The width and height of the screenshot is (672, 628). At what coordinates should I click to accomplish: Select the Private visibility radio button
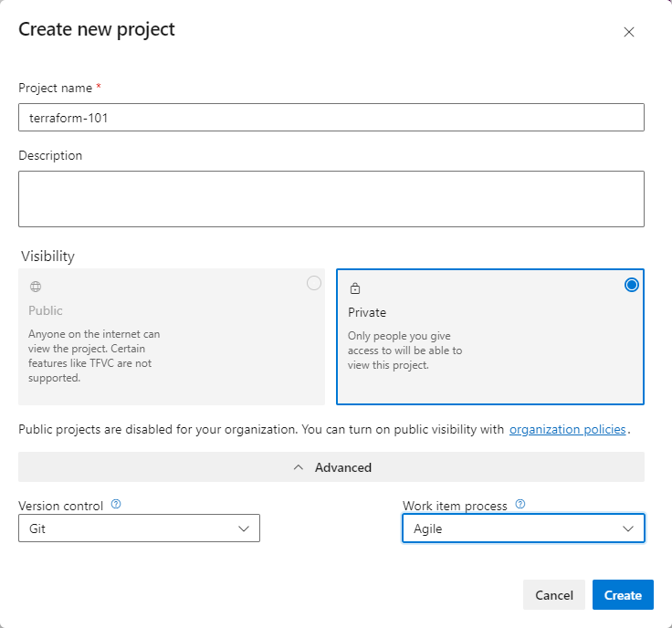coord(631,285)
